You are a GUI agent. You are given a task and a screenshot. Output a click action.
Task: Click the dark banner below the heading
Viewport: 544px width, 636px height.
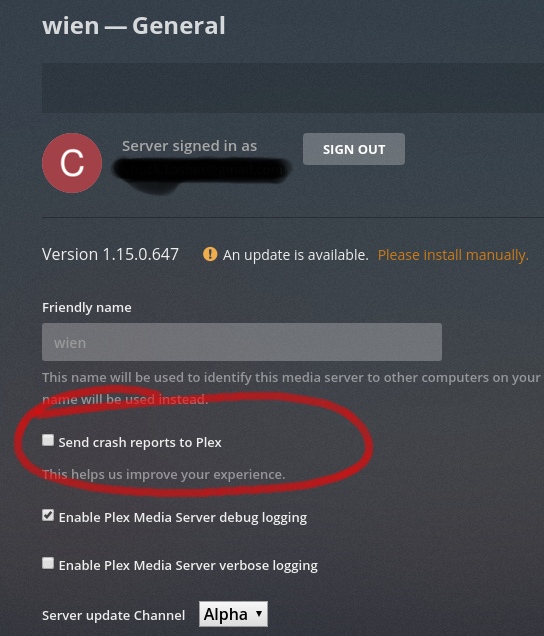293,88
